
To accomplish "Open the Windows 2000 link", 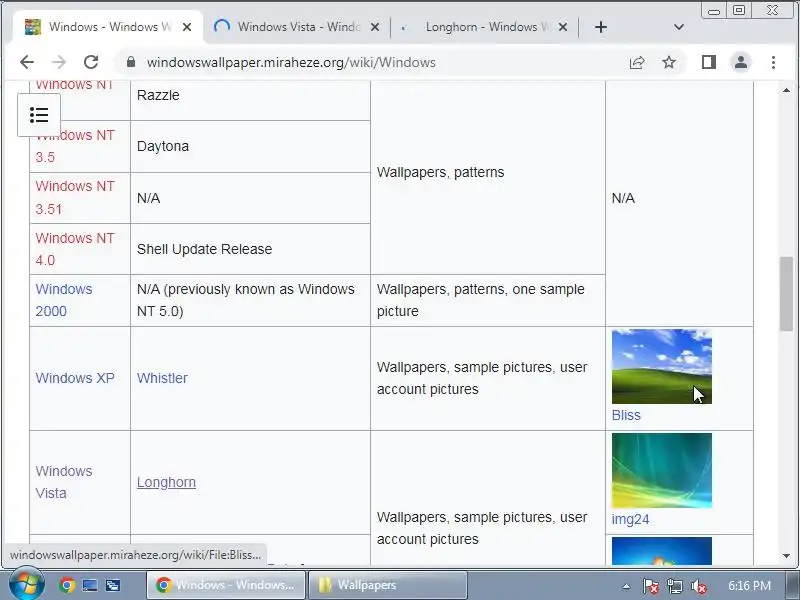I will pos(64,300).
